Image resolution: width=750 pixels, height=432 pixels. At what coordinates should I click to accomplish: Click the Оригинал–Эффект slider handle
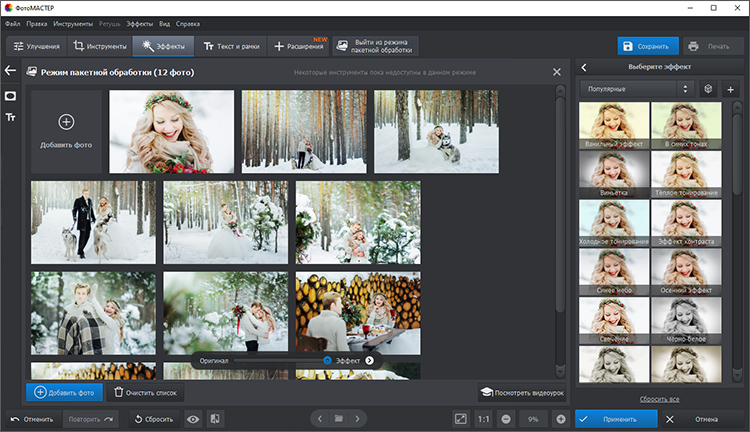pos(327,360)
